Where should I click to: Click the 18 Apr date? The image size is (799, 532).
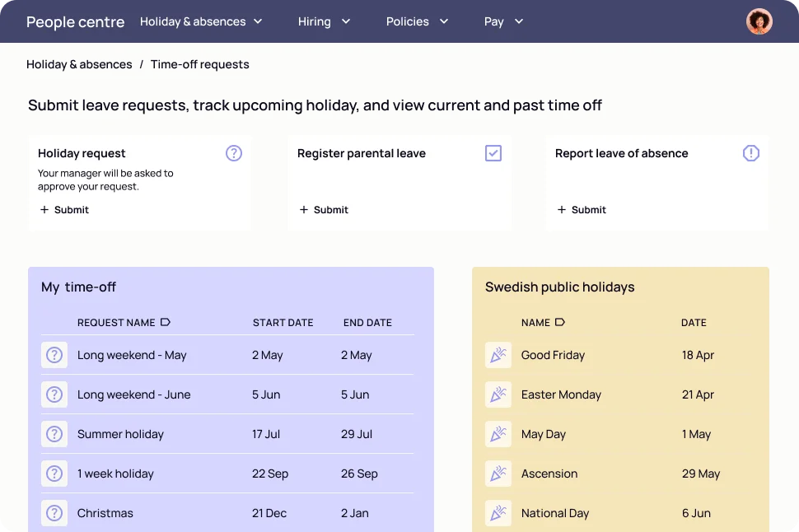tap(699, 355)
